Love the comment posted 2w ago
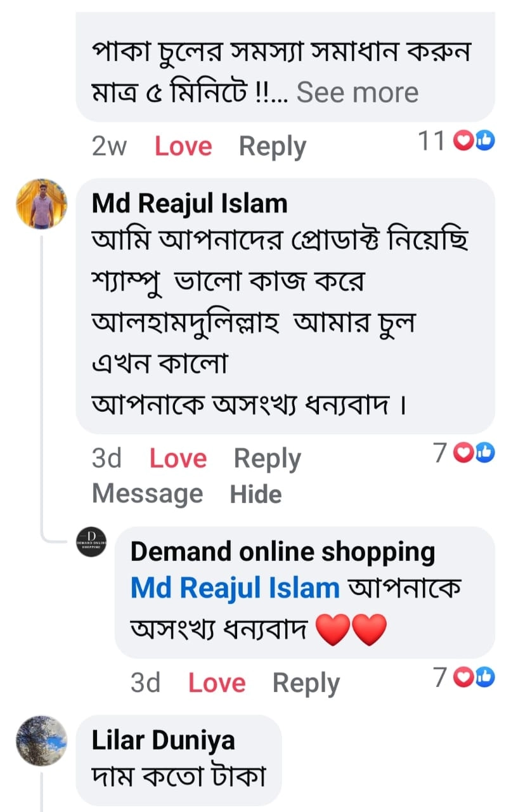Viewport: 511px width, 812px height. click(183, 147)
